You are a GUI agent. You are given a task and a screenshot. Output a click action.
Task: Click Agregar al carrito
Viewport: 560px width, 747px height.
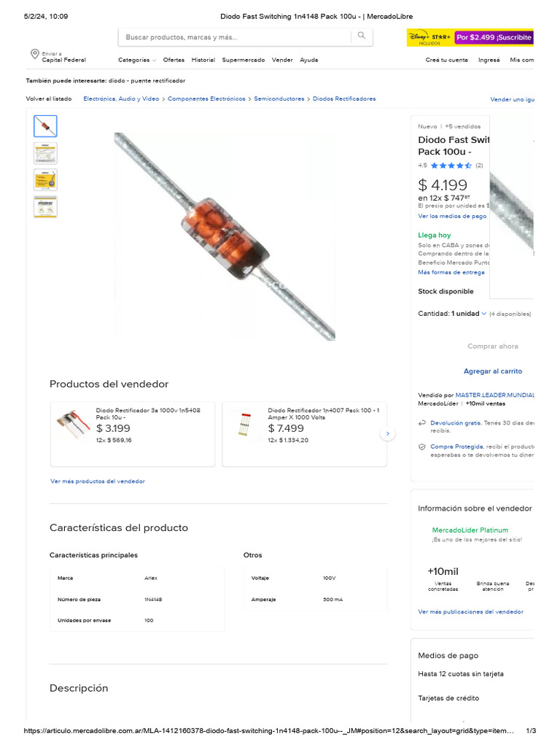[493, 371]
